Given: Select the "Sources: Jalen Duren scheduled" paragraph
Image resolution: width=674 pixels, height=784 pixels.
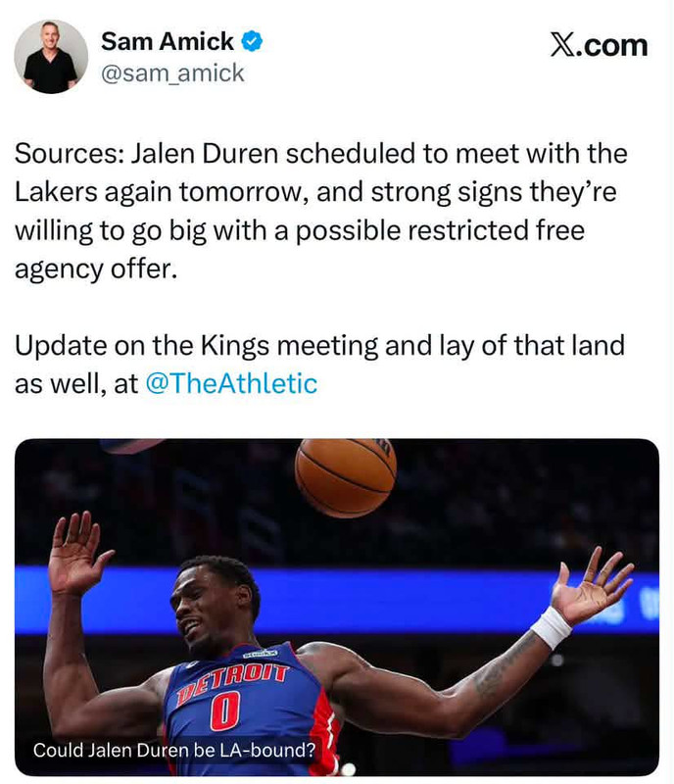Looking at the screenshot, I should pyautogui.click(x=320, y=211).
